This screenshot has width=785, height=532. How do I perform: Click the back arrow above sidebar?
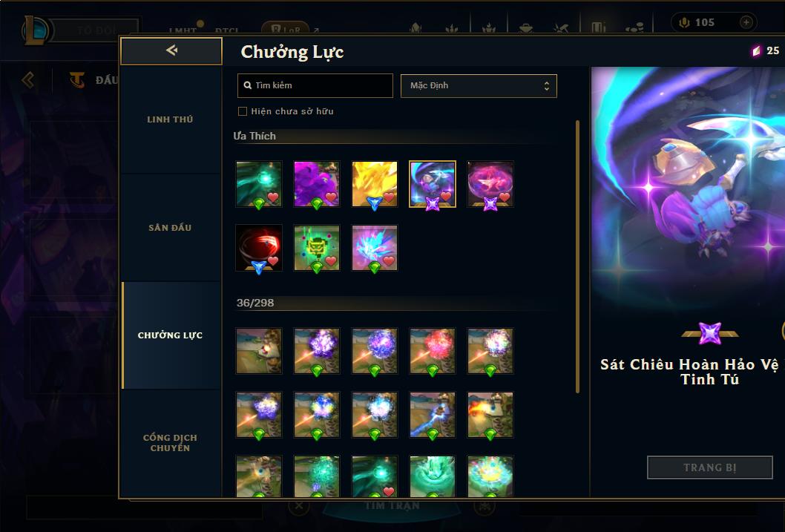pos(171,50)
